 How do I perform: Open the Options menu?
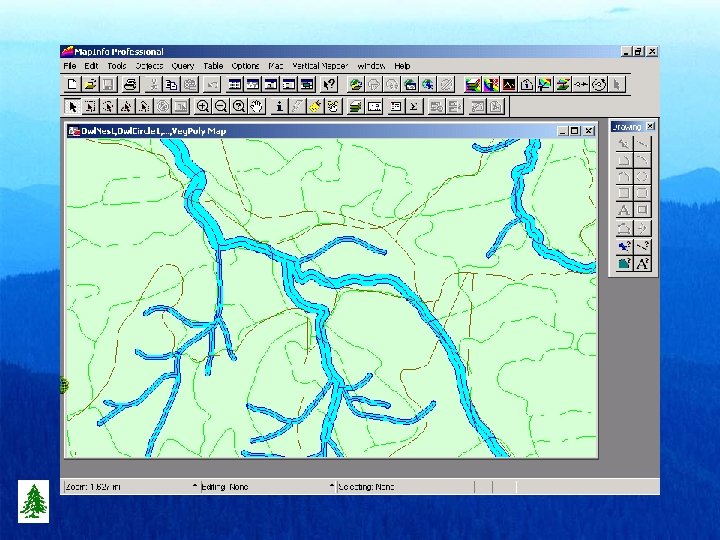point(245,66)
